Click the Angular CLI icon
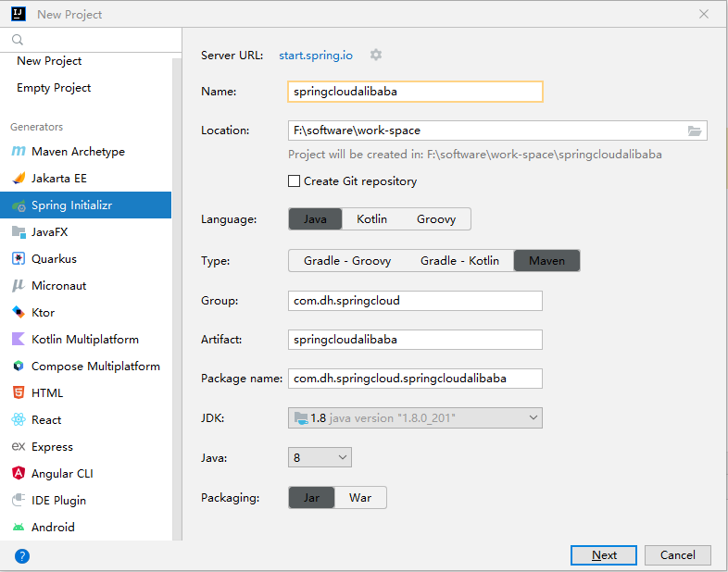This screenshot has width=728, height=572. pyautogui.click(x=19, y=473)
